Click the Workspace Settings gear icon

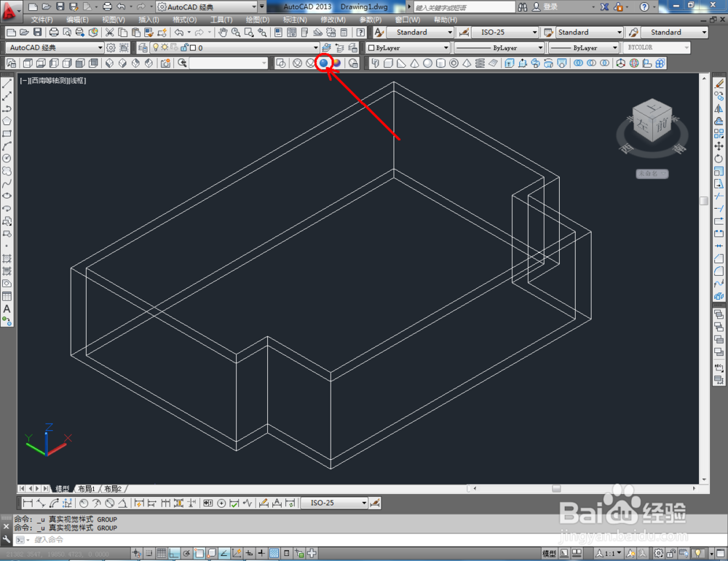(x=111, y=48)
